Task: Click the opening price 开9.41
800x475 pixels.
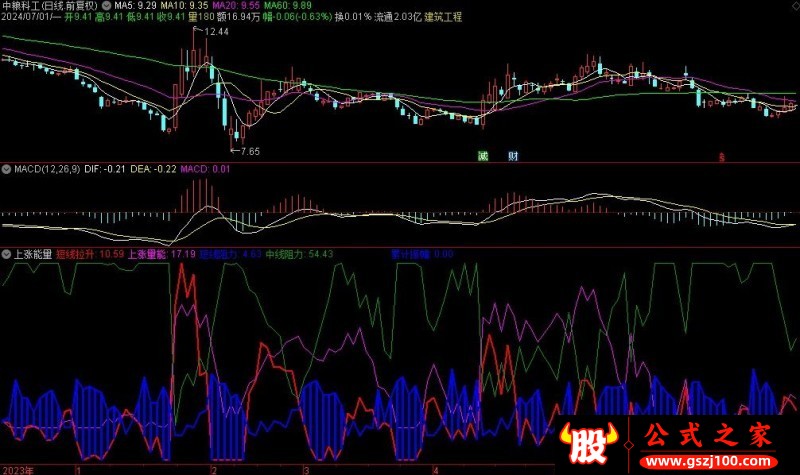Action: click(x=78, y=17)
